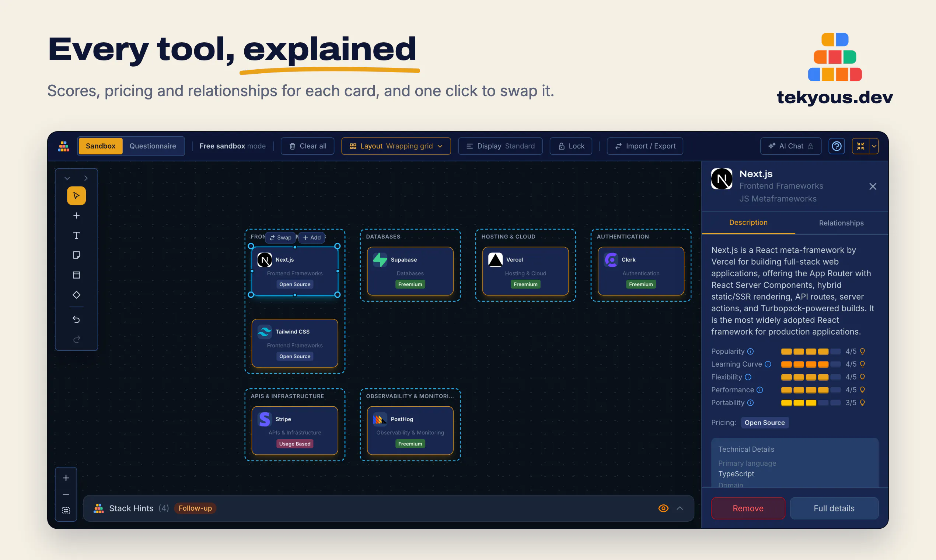Click Swap above the Next.js card
The image size is (936, 560).
pos(280,237)
